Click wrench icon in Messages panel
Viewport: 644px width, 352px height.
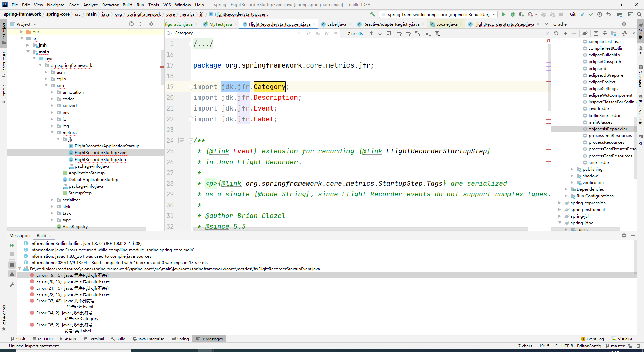[x=12, y=284]
